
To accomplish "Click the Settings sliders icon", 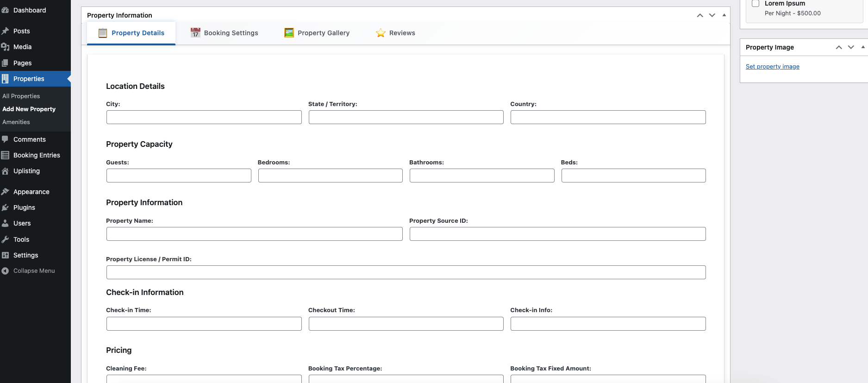I will point(5,255).
